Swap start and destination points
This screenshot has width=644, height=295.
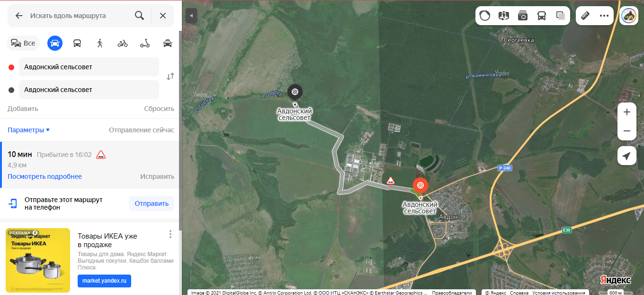tap(170, 76)
